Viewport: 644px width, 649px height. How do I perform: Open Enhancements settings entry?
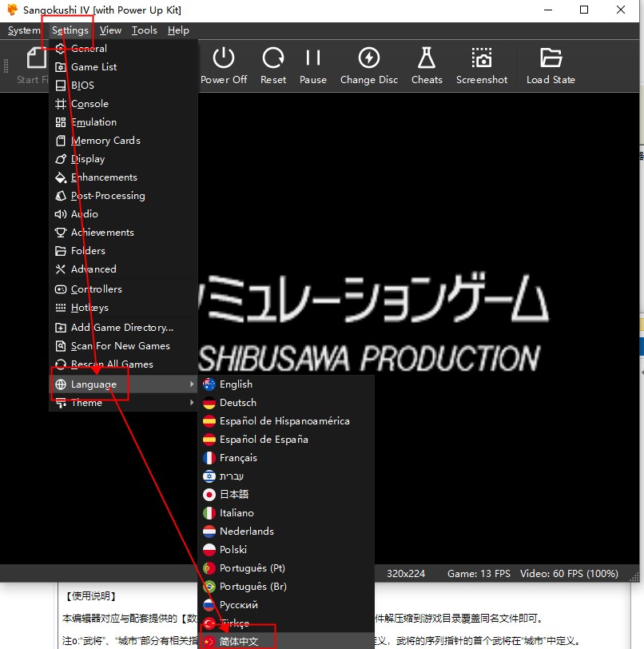[x=122, y=177]
